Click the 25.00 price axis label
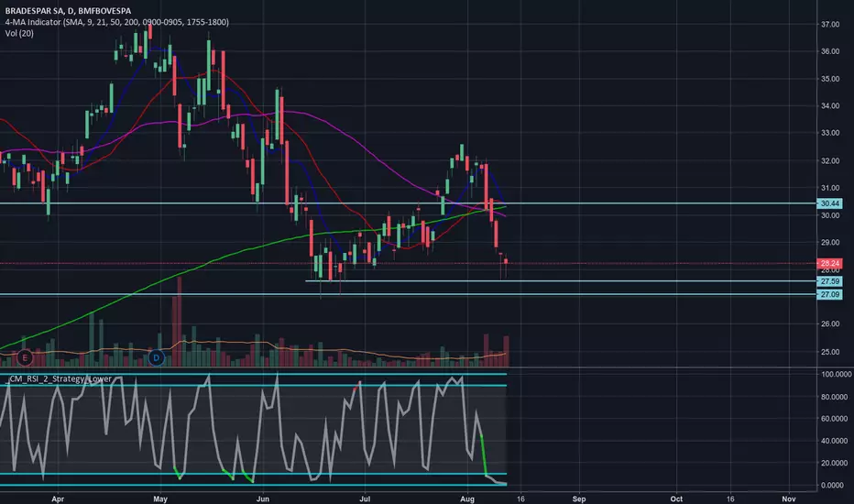 point(830,352)
